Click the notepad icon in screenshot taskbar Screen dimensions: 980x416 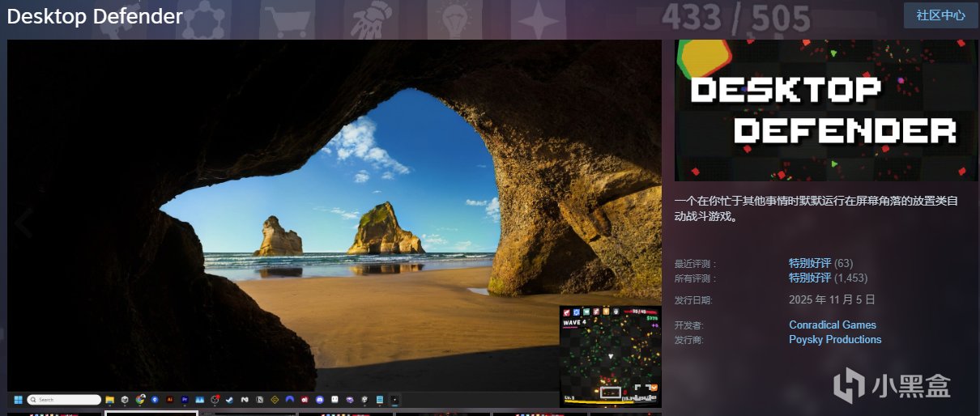pyautogui.click(x=379, y=400)
